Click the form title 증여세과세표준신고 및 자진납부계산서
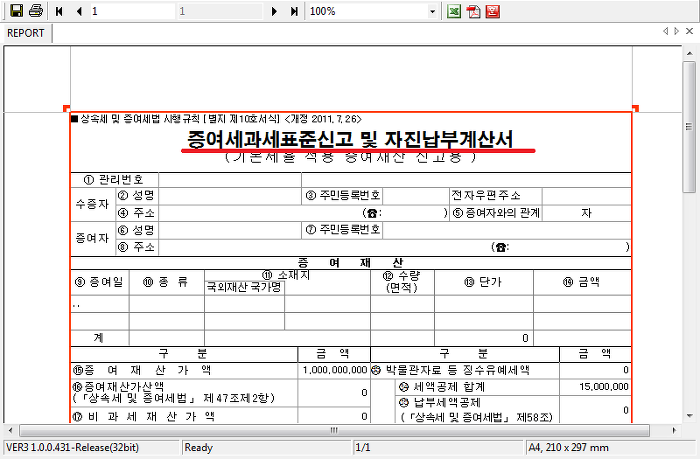Image resolution: width=700 pixels, height=459 pixels. coord(350,139)
